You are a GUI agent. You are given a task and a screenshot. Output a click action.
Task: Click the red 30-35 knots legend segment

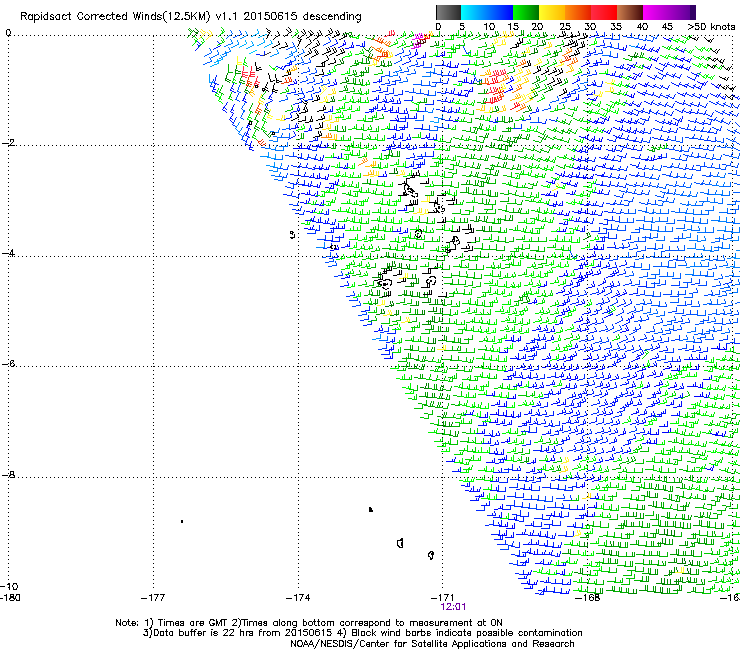(x=604, y=12)
